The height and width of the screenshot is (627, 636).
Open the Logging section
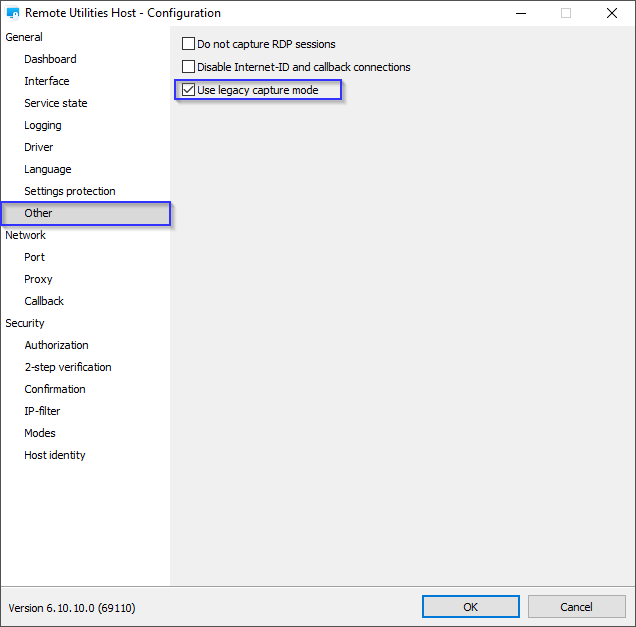tap(43, 125)
